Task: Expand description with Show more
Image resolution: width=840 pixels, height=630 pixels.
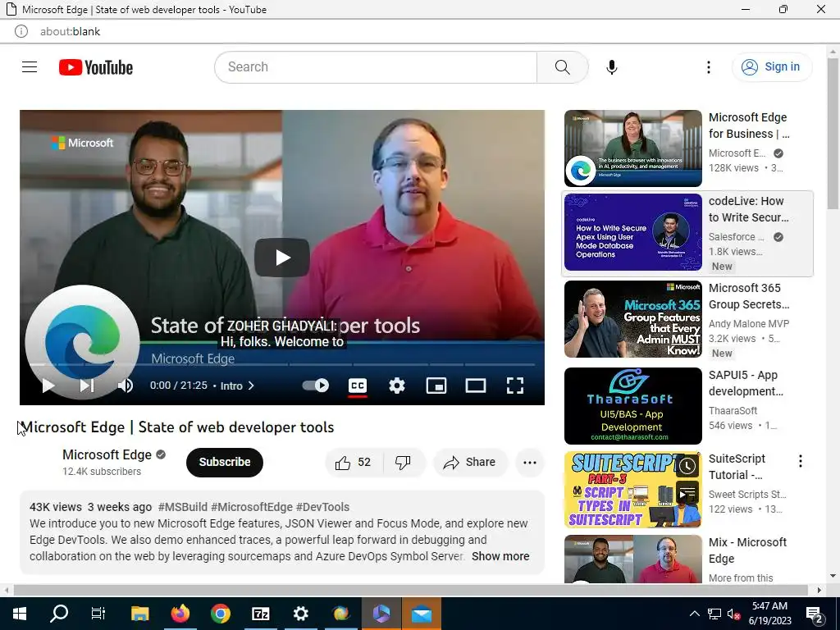Action: pos(500,556)
